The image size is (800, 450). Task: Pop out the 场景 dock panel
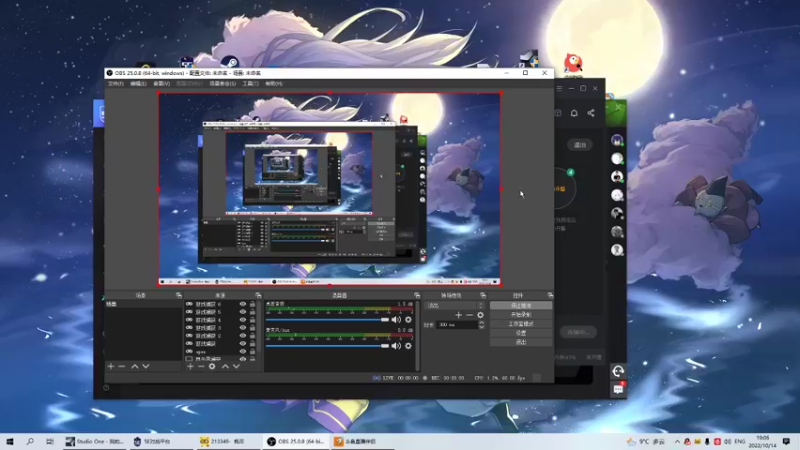(x=179, y=295)
